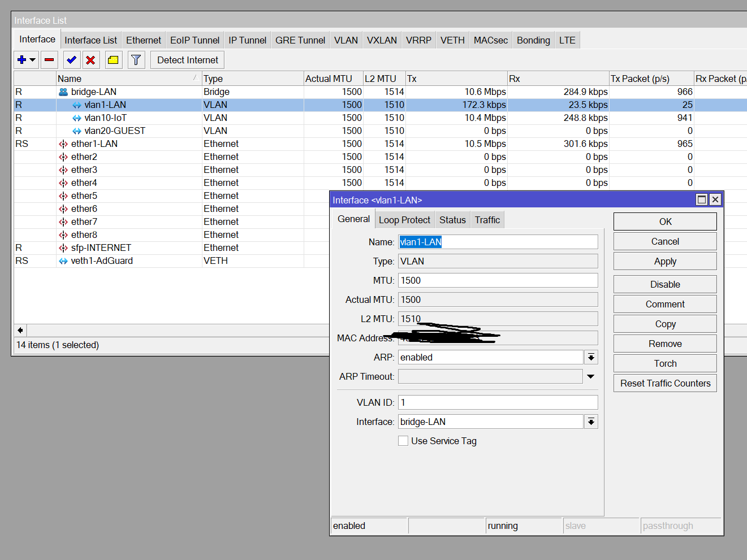Click the ether7 ethernet icon
This screenshot has height=560, width=747.
pos(63,222)
